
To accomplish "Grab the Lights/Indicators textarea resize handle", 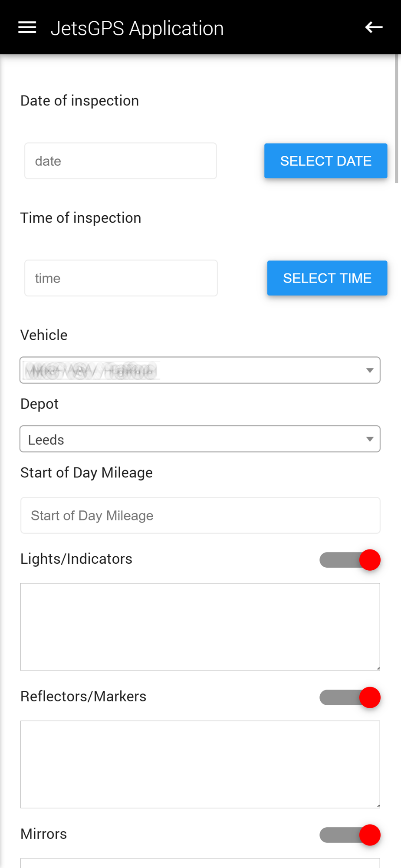I will pyautogui.click(x=378, y=668).
